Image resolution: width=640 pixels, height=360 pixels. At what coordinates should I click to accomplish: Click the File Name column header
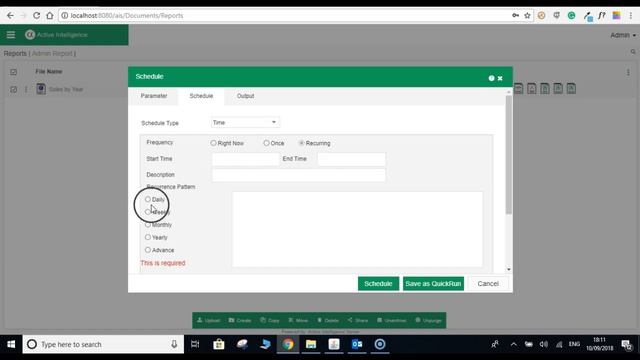[49, 72]
